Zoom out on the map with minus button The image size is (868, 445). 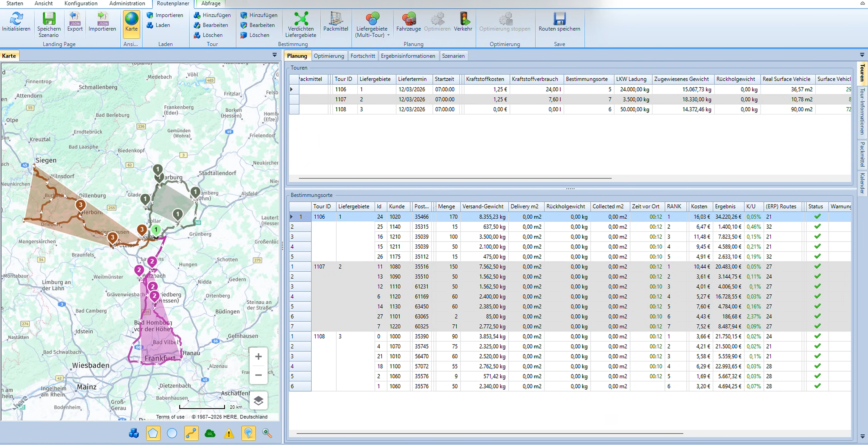click(x=258, y=375)
